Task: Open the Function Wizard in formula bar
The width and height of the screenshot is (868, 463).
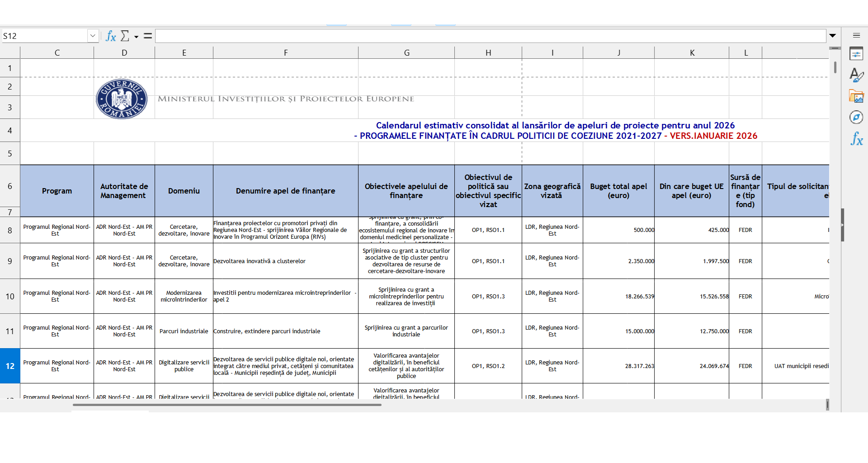Action: [x=110, y=36]
